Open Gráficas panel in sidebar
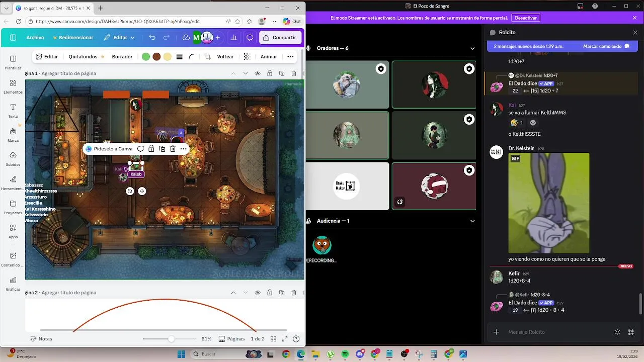Screen dimensions: 644x362 pos(13,284)
